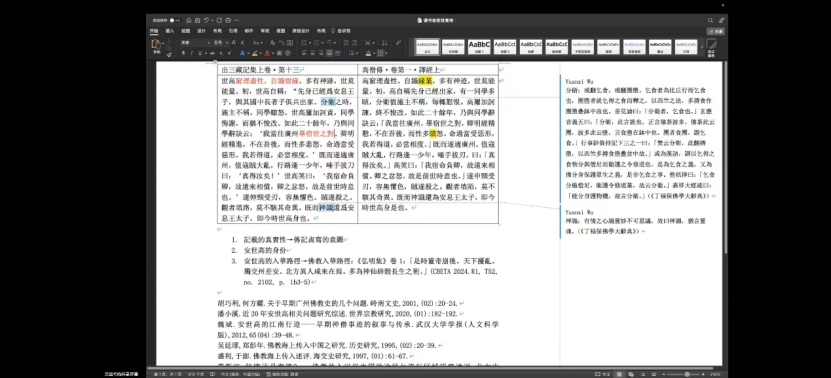Open the quick access toolbar ellipsis menu
The height and width of the screenshot is (378, 831).
click(236, 20)
